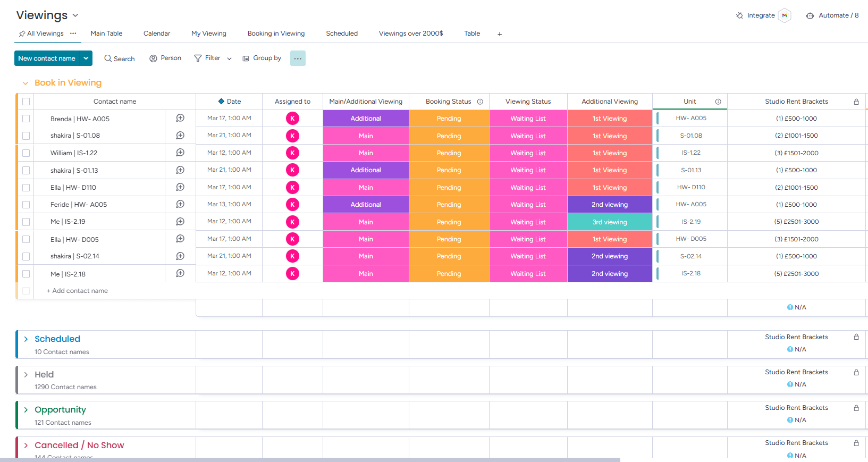This screenshot has width=868, height=462.
Task: Click 3rd viewing status for Me | IS-2.19
Action: [610, 222]
